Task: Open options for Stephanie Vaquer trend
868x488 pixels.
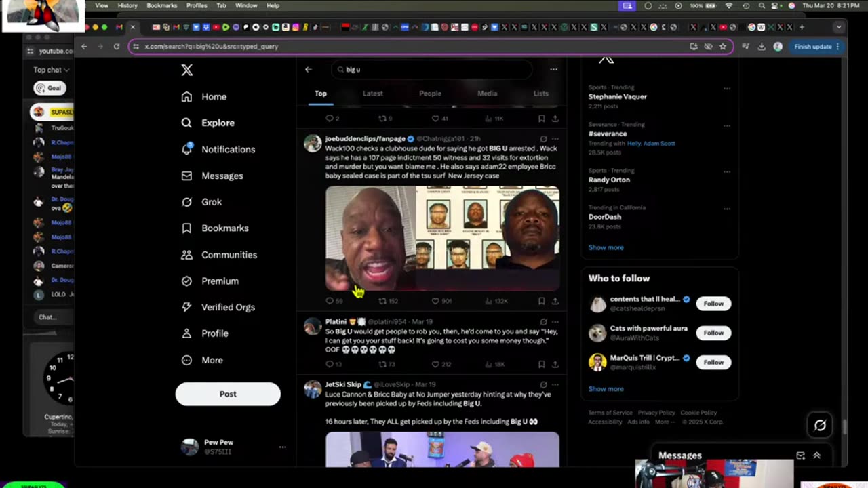Action: pyautogui.click(x=727, y=88)
